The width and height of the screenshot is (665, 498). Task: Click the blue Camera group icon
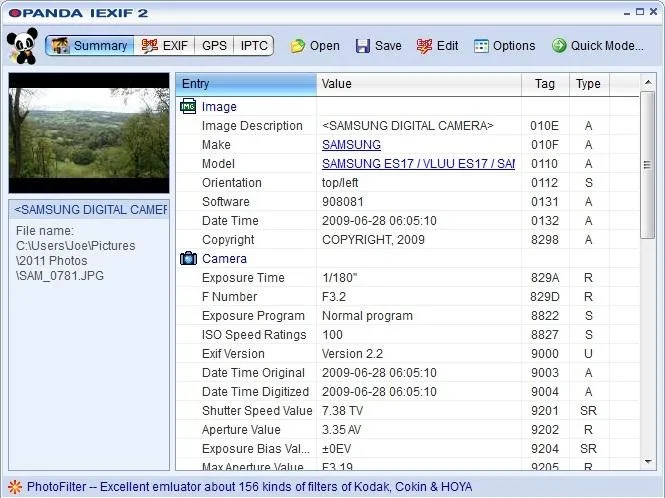(188, 258)
